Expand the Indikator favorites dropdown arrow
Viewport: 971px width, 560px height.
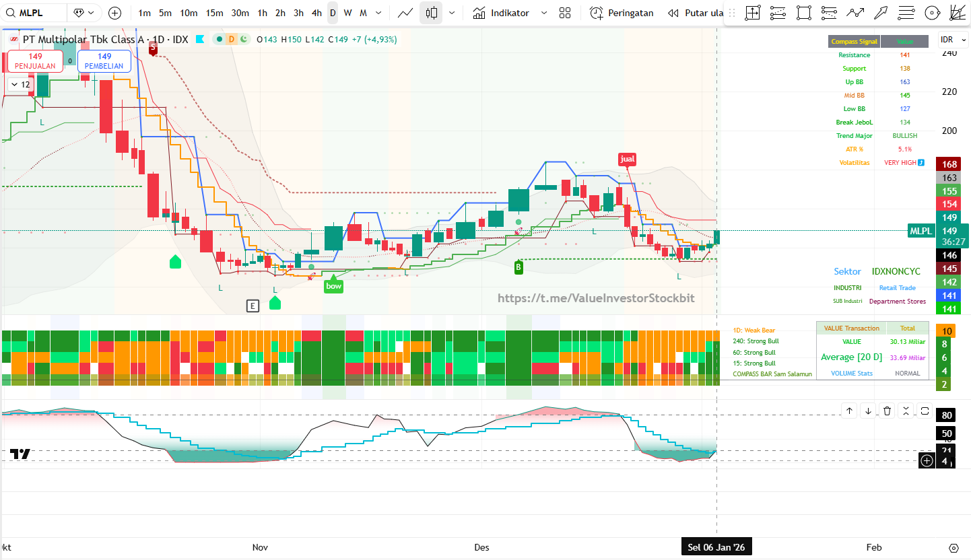544,13
